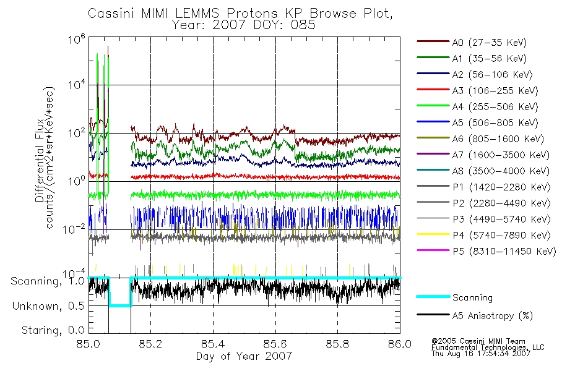Click the olive A6 legend line
Screen dimensions: 588x371
point(433,138)
